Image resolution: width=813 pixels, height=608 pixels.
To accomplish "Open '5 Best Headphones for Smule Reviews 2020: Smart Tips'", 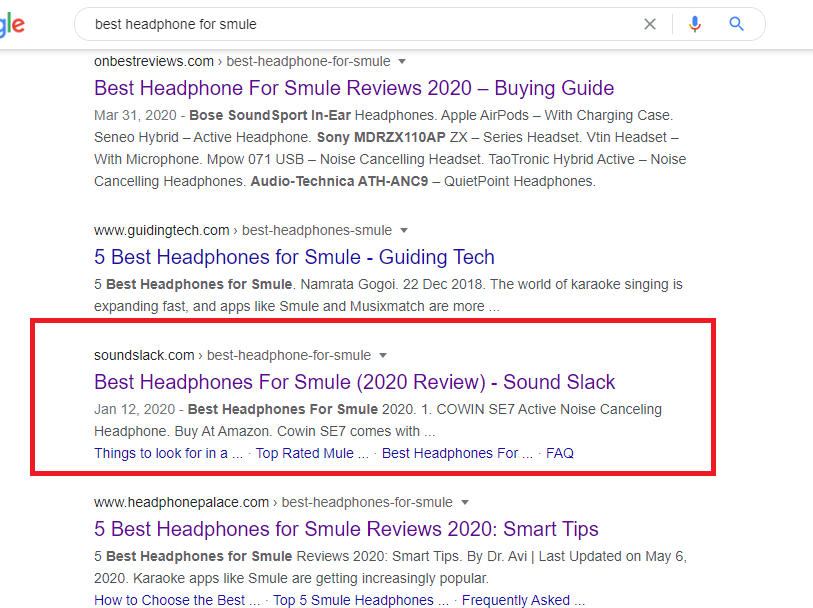I will pos(346,529).
